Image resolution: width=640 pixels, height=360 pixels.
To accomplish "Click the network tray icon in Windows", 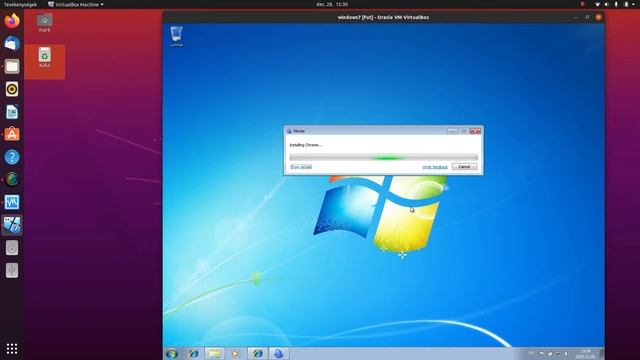I will 558,354.
